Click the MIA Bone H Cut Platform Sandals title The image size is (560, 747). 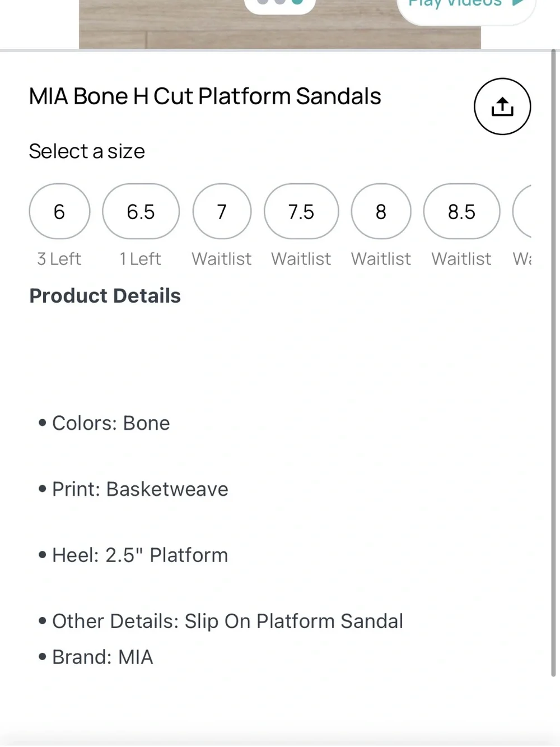point(205,96)
